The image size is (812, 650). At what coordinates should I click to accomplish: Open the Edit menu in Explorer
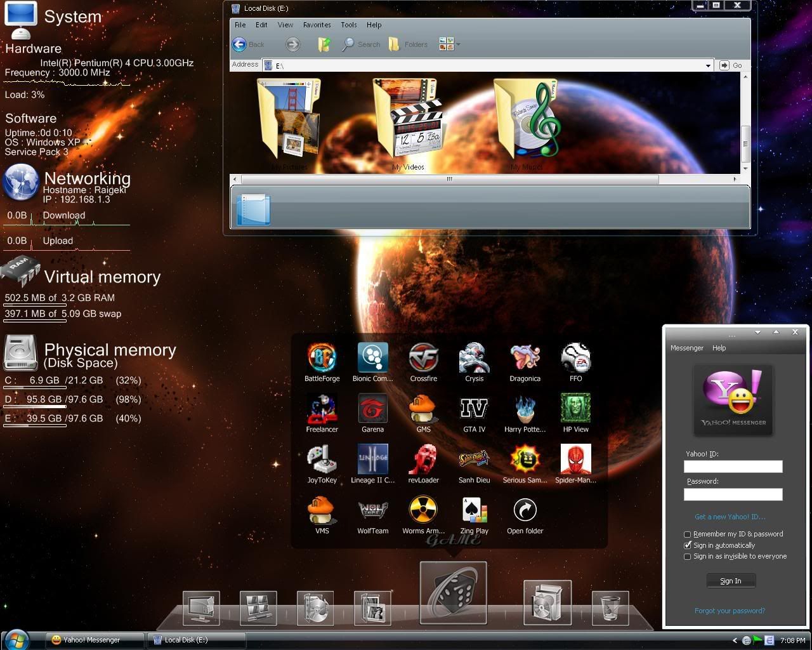click(x=261, y=25)
